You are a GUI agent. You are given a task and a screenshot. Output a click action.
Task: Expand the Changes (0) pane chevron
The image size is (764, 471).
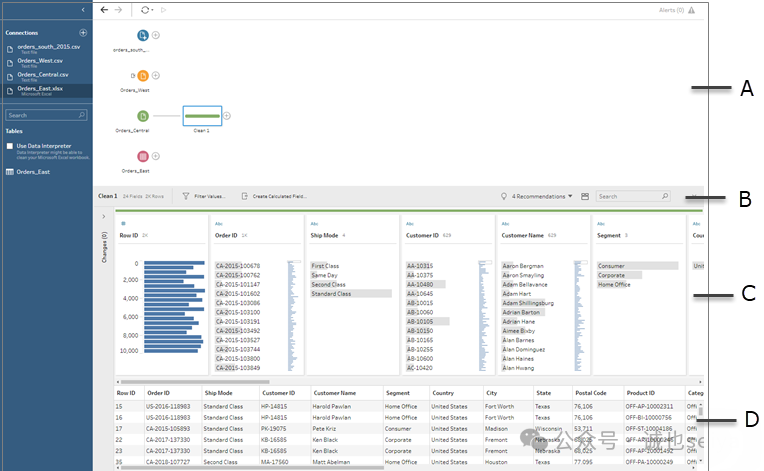[103, 217]
